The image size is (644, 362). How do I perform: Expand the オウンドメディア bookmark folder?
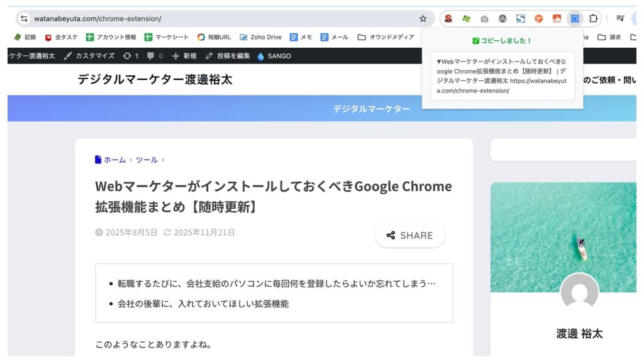(x=386, y=37)
